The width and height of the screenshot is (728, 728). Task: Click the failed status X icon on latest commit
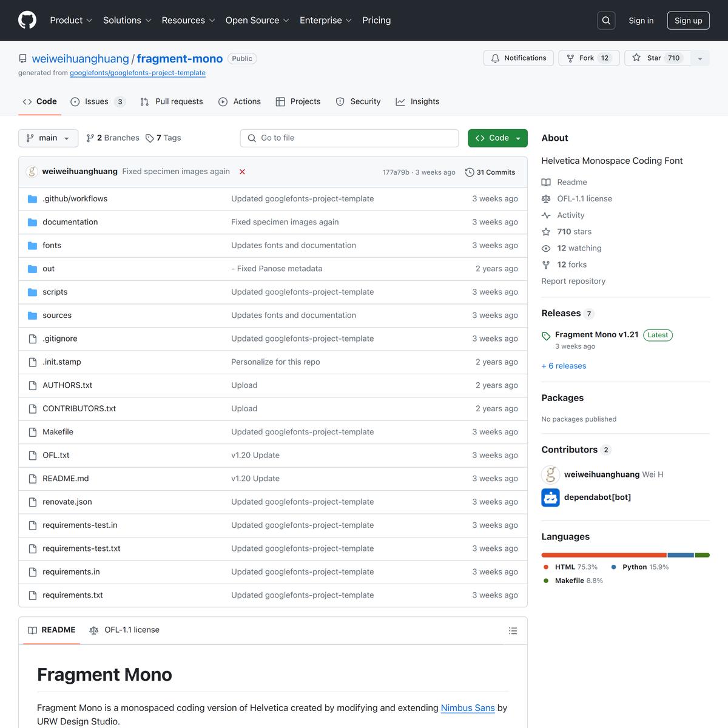click(242, 172)
